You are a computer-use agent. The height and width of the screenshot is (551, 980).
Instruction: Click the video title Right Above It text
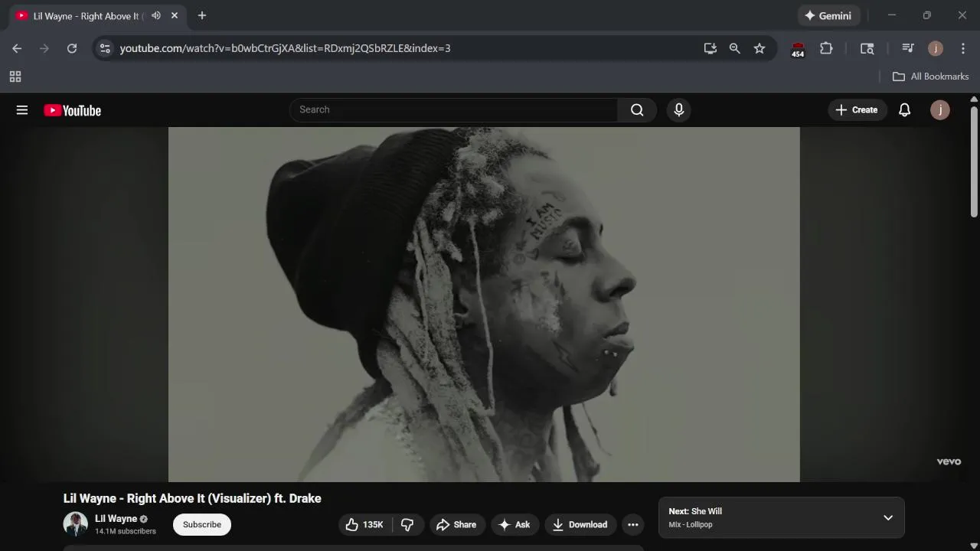coord(192,498)
